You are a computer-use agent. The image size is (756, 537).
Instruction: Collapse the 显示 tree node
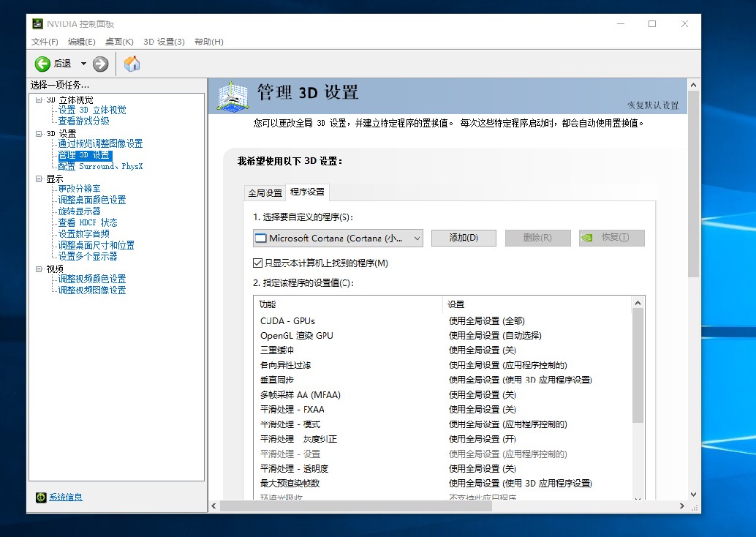(39, 179)
